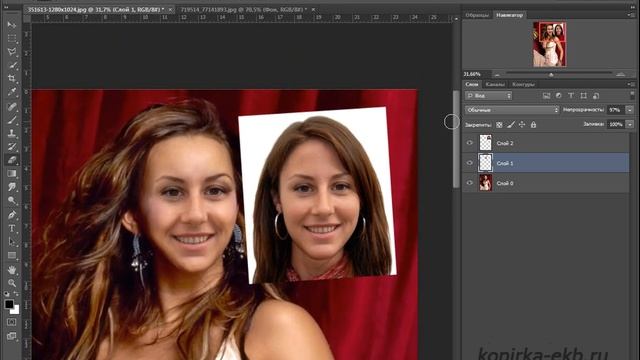640x360 pixels.
Task: Switch to the Навигатор panel tab
Action: point(509,15)
